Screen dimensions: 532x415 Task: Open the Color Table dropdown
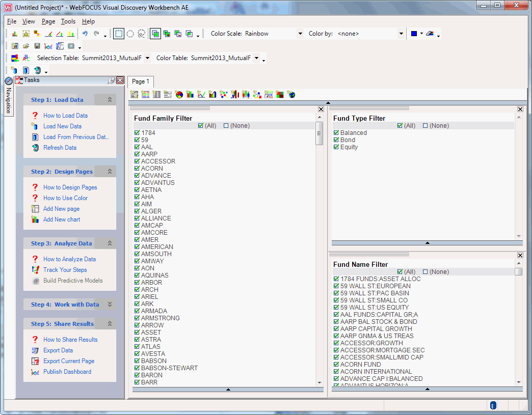256,58
